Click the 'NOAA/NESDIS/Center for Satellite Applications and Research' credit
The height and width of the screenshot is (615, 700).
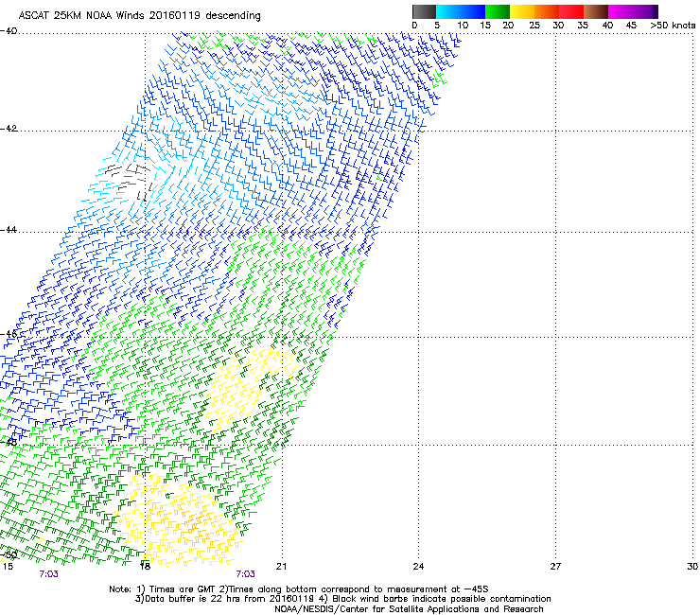point(409,609)
